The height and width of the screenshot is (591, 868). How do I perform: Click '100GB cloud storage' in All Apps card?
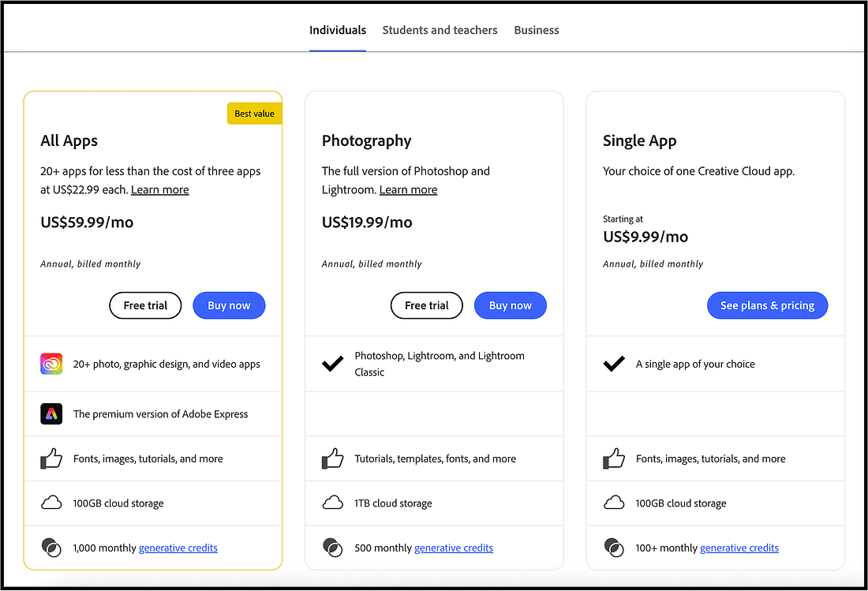click(x=118, y=503)
